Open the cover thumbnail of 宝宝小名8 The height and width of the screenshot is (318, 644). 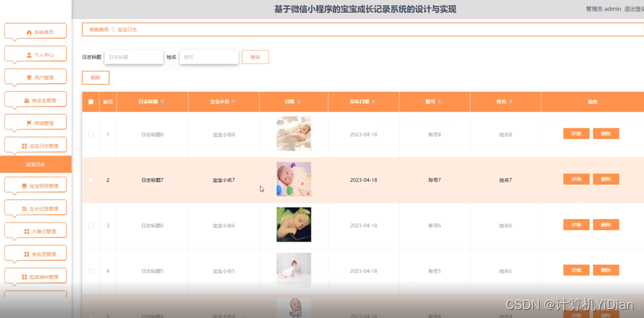pos(294,134)
